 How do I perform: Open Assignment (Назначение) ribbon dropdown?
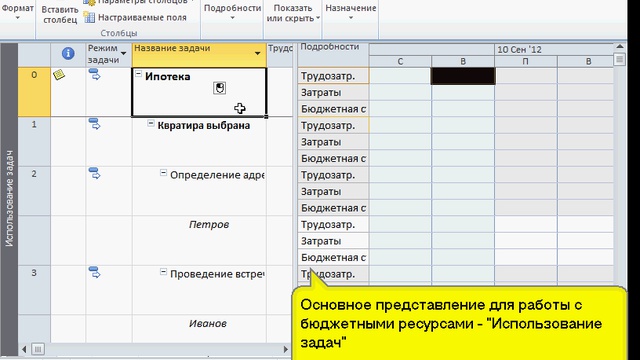click(351, 12)
